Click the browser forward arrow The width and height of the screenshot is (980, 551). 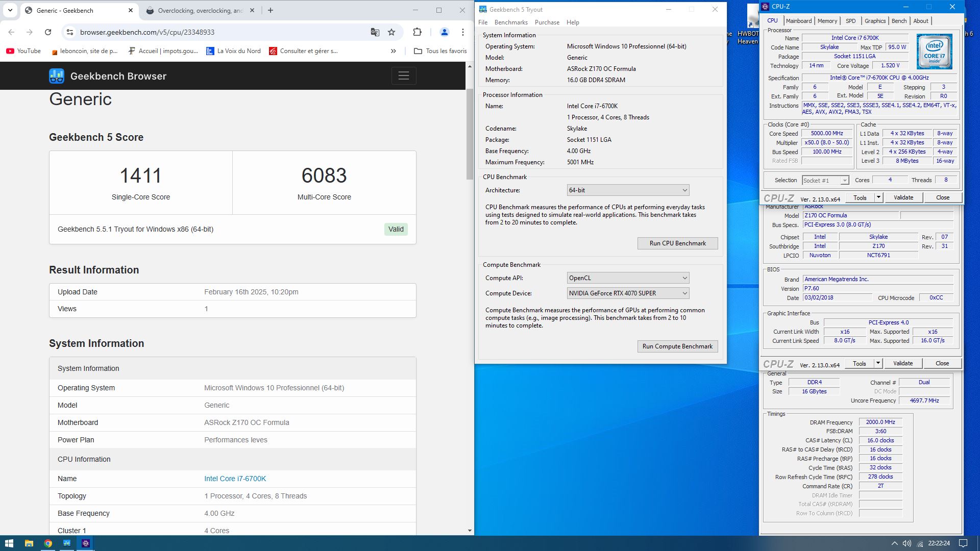[x=30, y=32]
